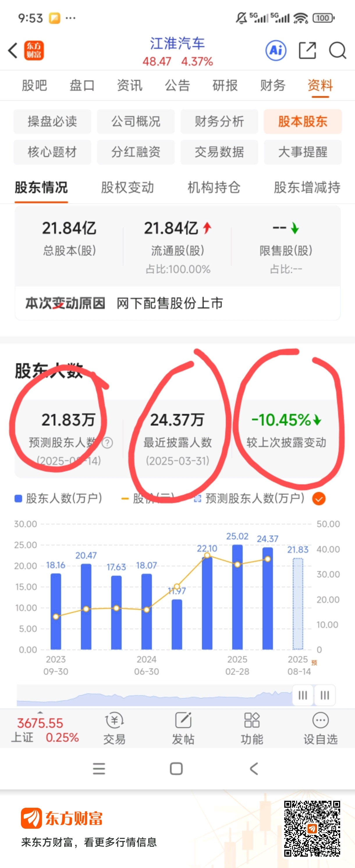355x868 pixels.
Task: Select the 资料 tab
Action: tap(320, 86)
